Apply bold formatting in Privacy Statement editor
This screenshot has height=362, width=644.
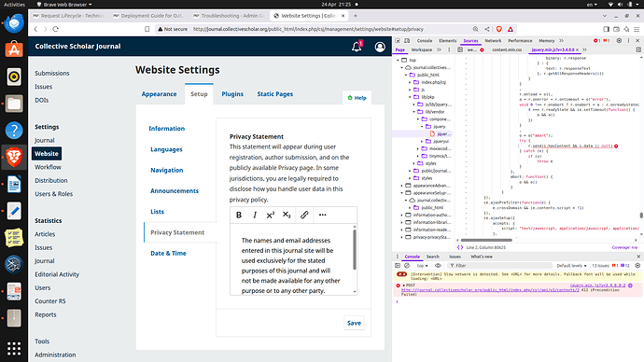click(239, 215)
